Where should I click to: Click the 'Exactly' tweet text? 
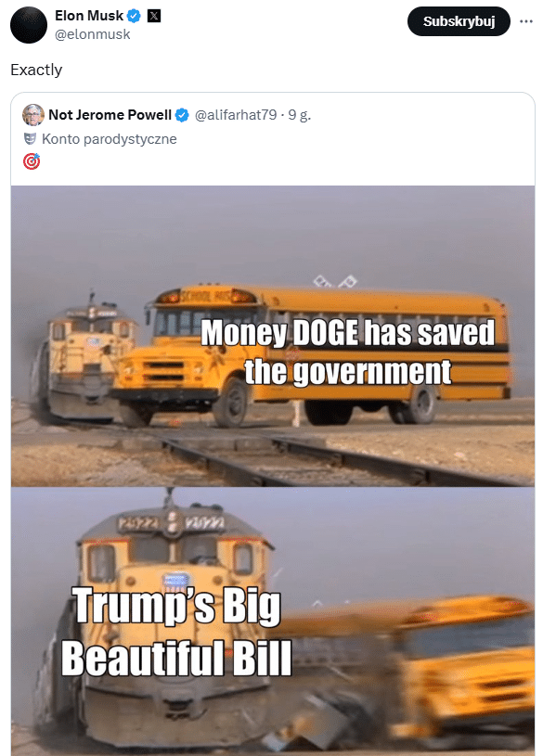[x=36, y=70]
